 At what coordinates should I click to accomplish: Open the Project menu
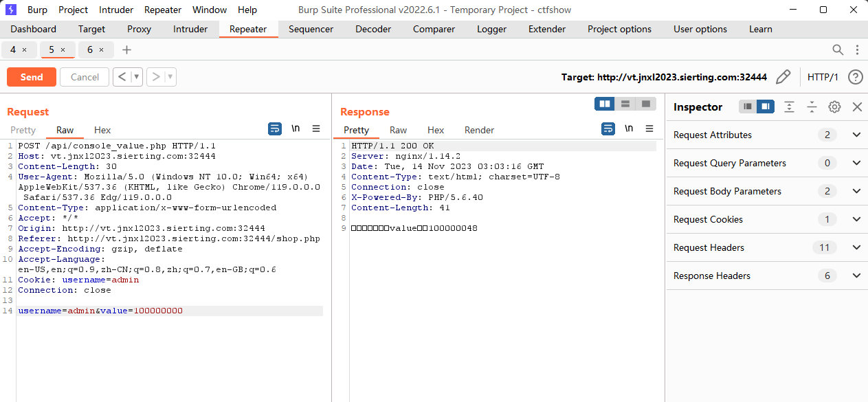(74, 10)
